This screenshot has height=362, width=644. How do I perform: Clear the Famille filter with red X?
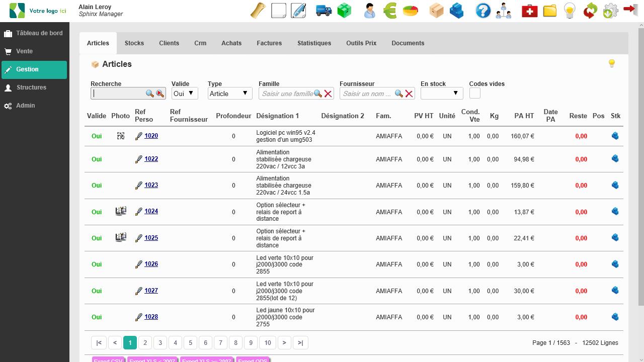(328, 94)
